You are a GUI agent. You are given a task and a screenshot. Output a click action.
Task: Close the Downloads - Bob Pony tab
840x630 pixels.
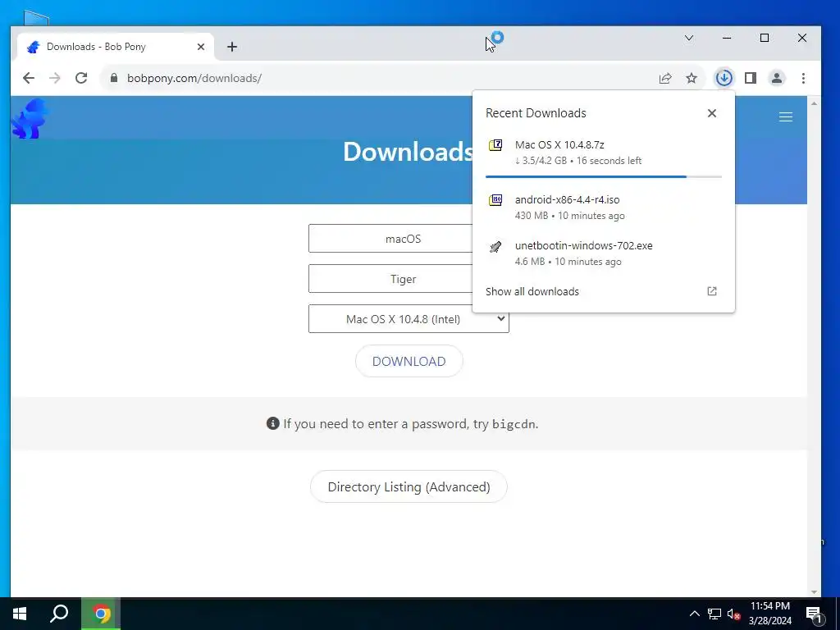pyautogui.click(x=201, y=47)
